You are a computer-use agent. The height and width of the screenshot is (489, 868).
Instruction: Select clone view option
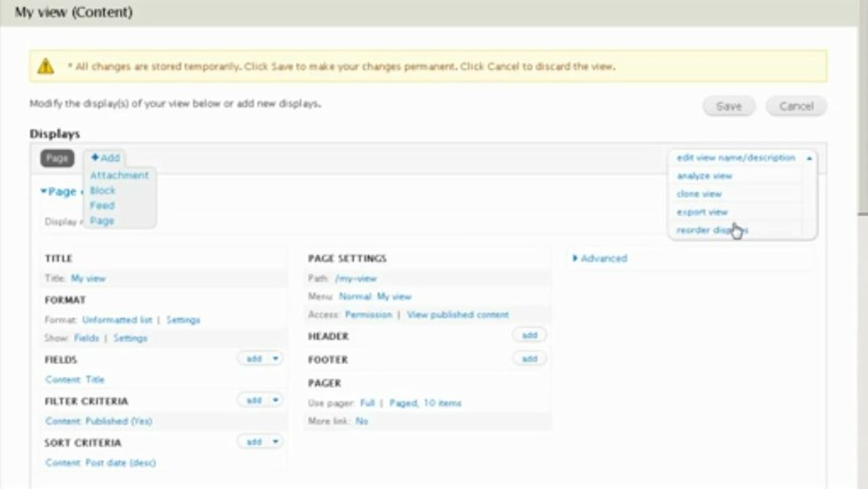699,194
